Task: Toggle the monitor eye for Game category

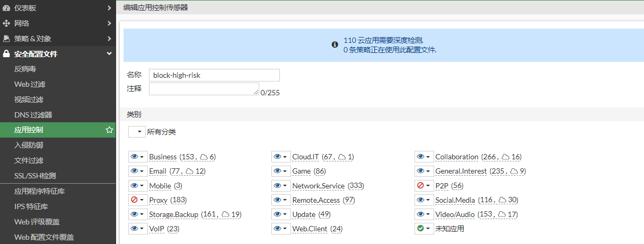Action: (x=277, y=171)
